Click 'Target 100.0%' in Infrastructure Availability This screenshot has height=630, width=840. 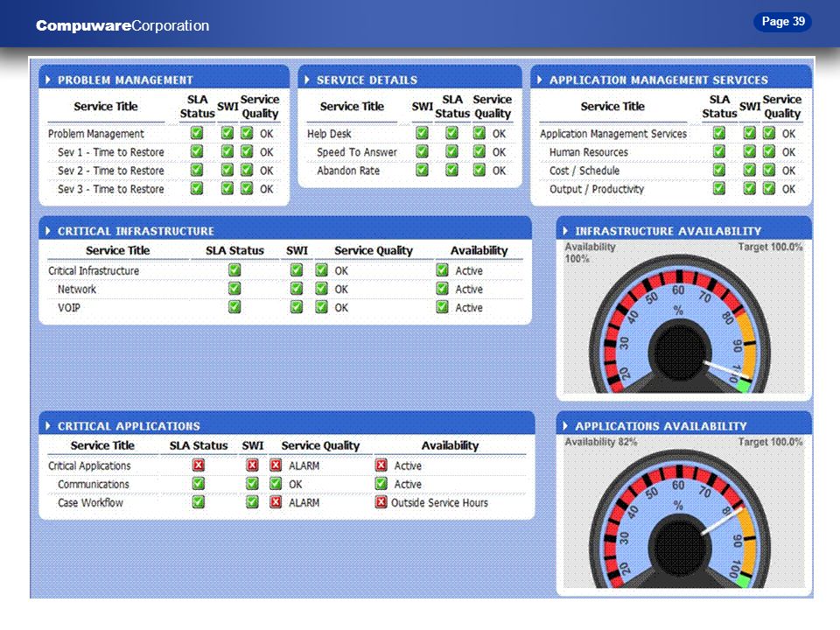tap(770, 247)
